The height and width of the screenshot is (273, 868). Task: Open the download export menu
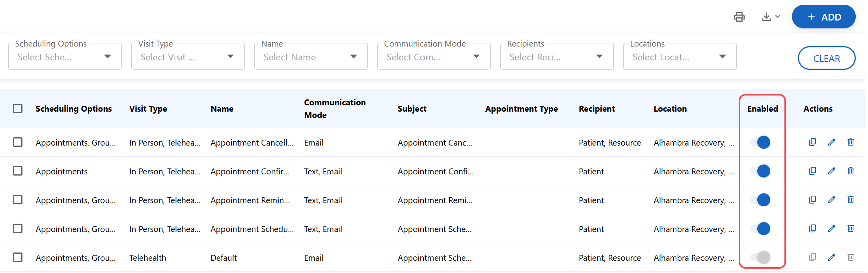coord(771,17)
